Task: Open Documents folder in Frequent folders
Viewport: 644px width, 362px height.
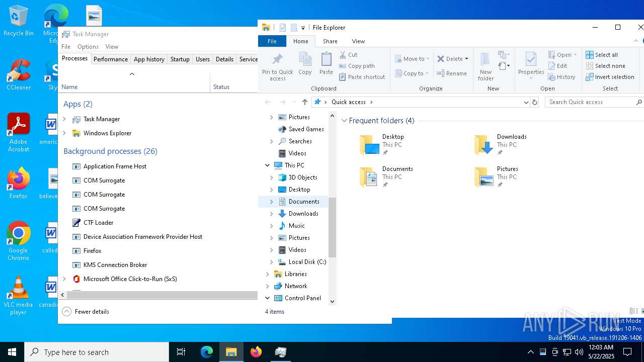Action: 386,176
